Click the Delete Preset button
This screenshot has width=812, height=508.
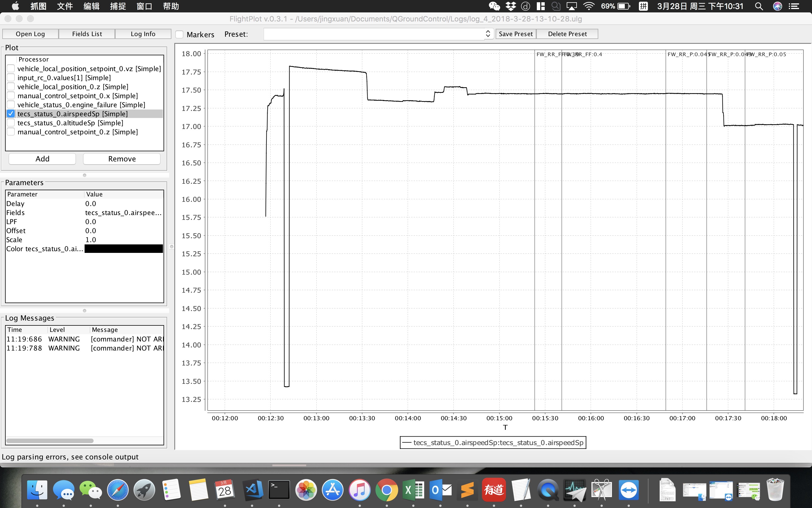[567, 34]
